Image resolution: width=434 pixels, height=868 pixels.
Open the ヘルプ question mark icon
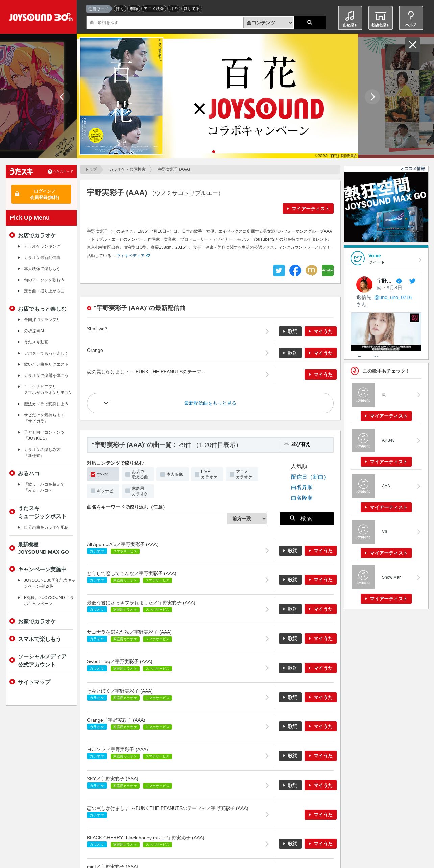411,18
